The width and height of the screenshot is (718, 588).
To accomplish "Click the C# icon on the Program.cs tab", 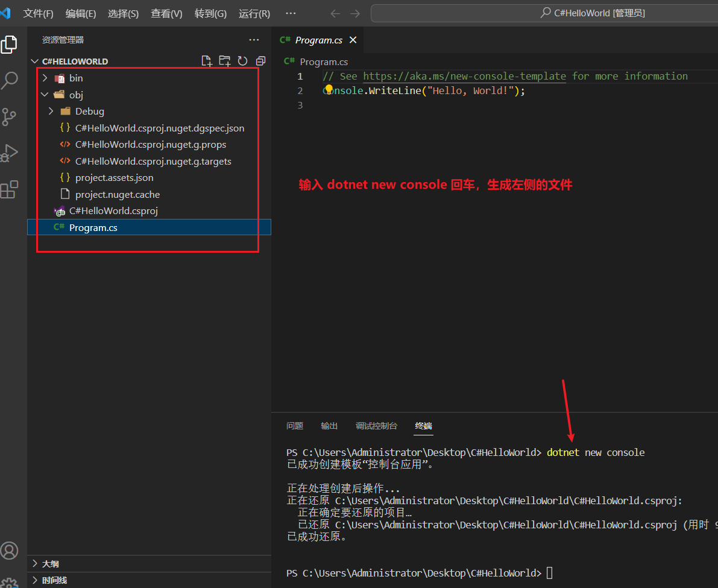I will 284,40.
